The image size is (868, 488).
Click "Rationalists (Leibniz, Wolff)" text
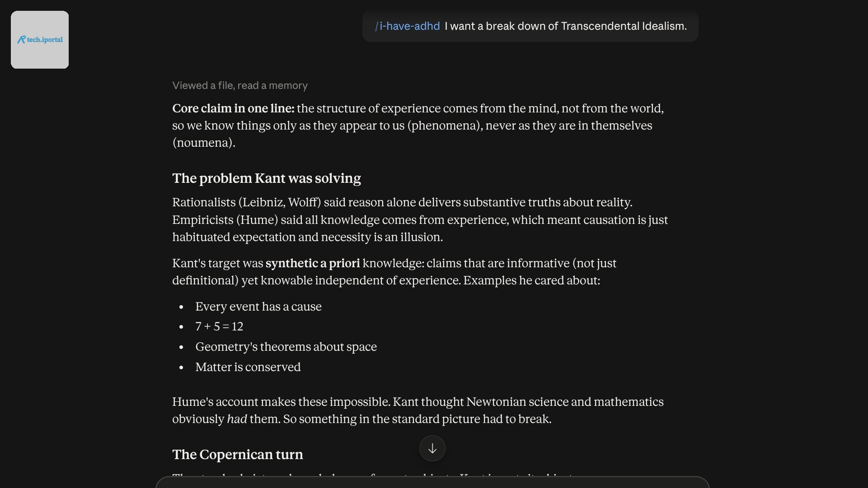tap(247, 202)
